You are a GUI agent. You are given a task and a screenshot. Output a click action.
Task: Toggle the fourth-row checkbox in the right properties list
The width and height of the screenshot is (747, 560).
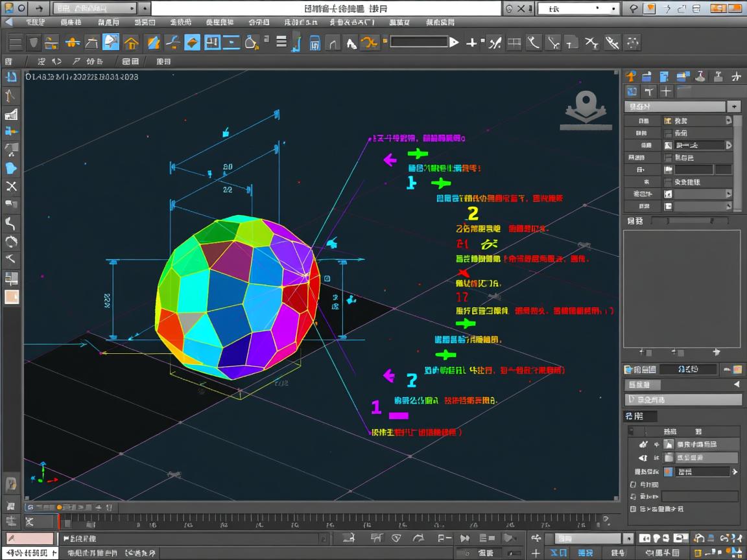(x=668, y=157)
